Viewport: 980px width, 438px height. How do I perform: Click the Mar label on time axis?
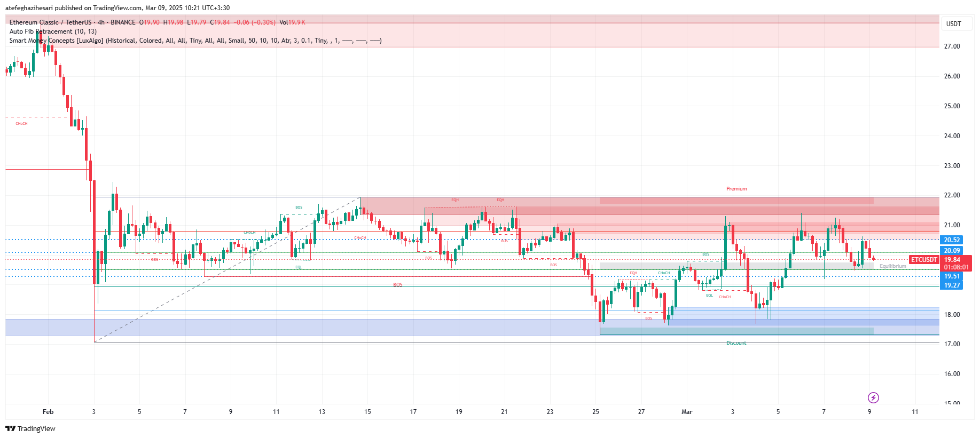(687, 412)
